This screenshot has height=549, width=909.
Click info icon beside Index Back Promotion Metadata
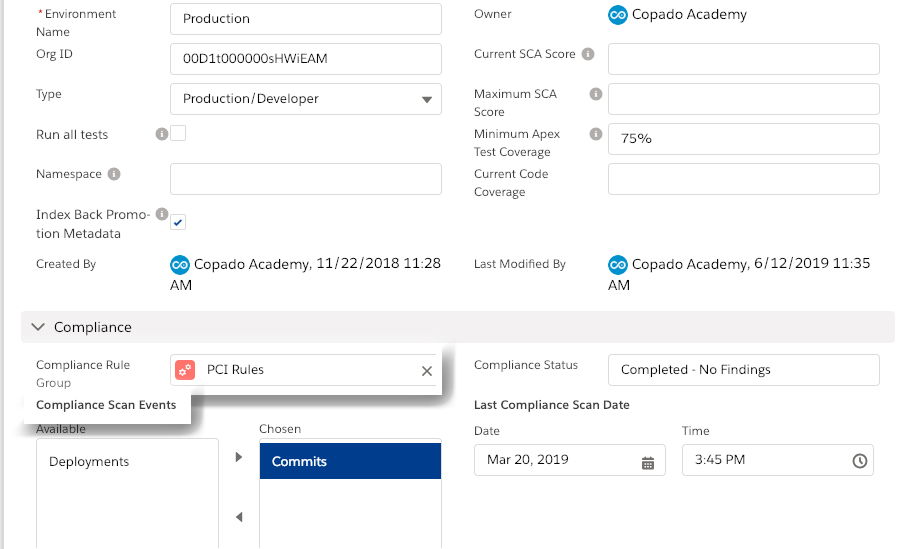[x=162, y=214]
